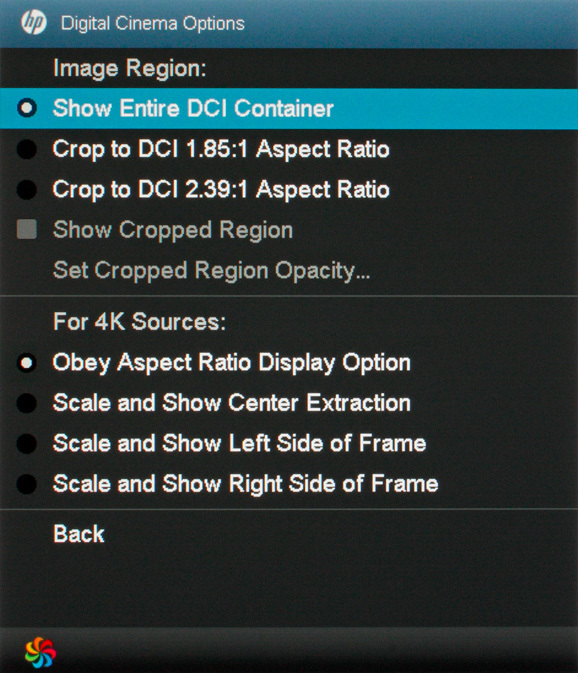
Task: Click the radio dot next to Right Side of Frame
Action: click(x=27, y=484)
